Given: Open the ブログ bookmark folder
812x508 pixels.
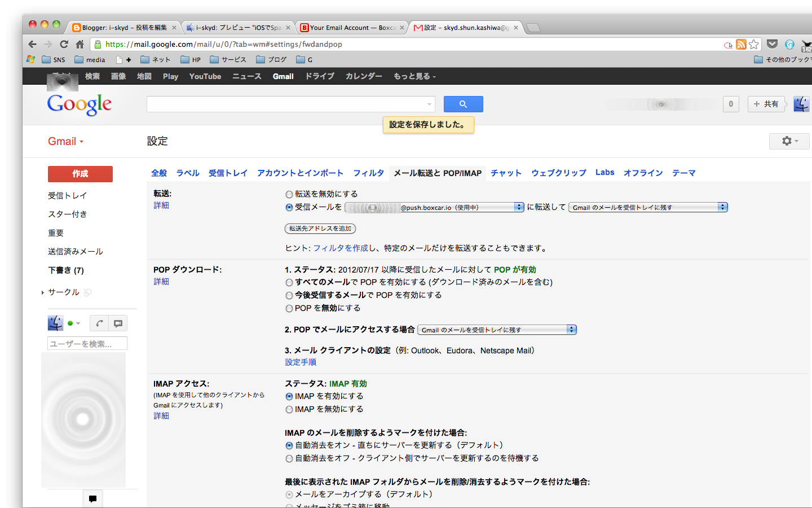Looking at the screenshot, I should tap(271, 59).
